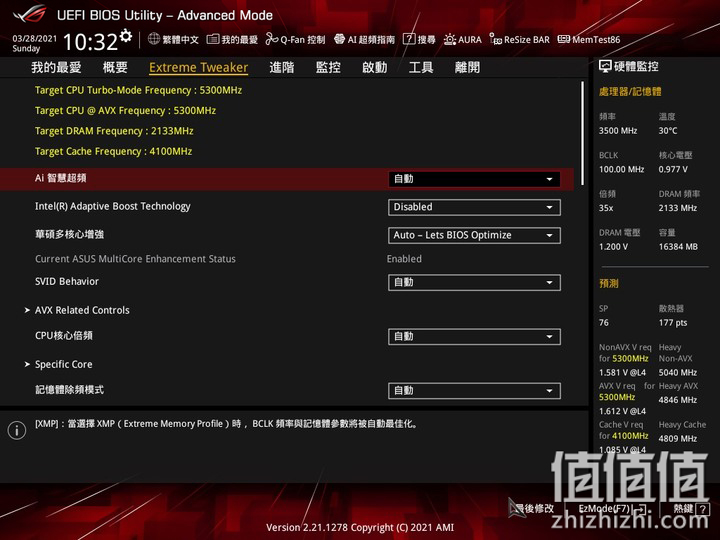
Task: Click the globe language icon
Action: 154,39
